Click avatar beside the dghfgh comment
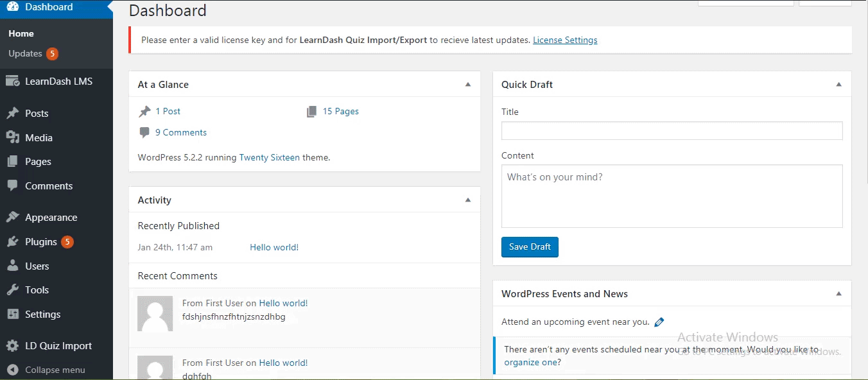868x380 pixels. coord(155,368)
